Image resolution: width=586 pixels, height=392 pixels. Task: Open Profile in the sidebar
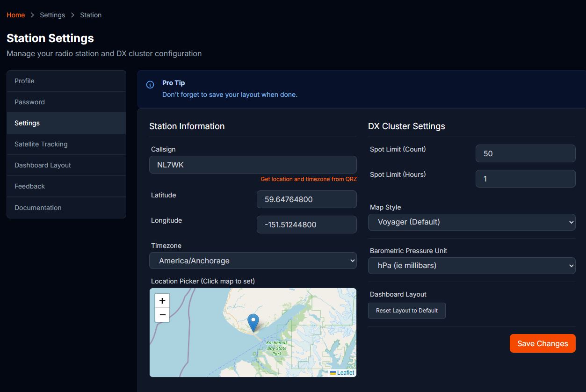coord(66,81)
